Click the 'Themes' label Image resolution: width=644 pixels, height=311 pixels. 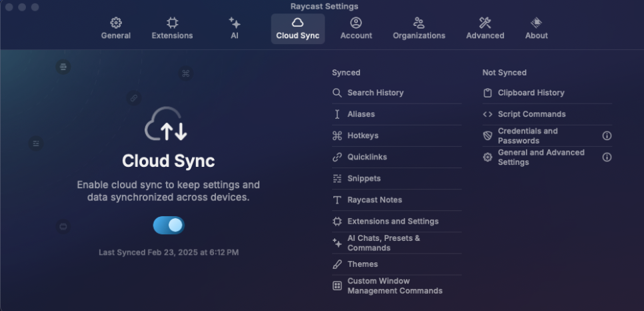point(363,264)
